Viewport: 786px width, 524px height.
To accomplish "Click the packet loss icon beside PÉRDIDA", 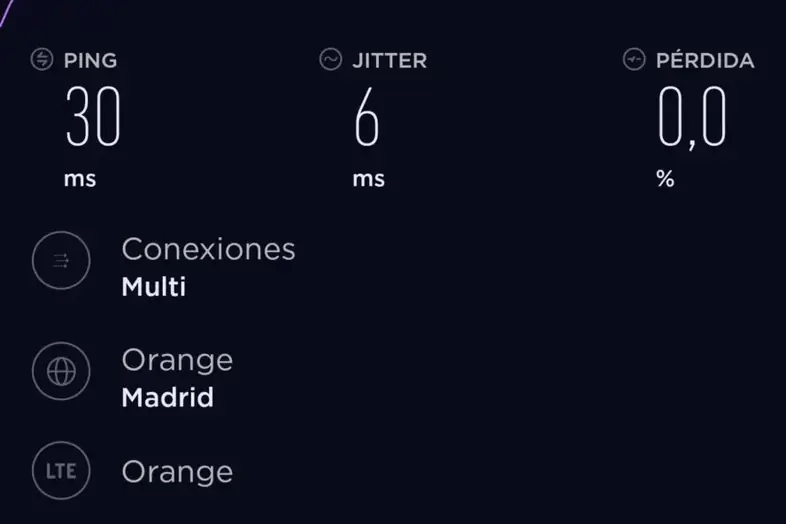I will click(634, 59).
